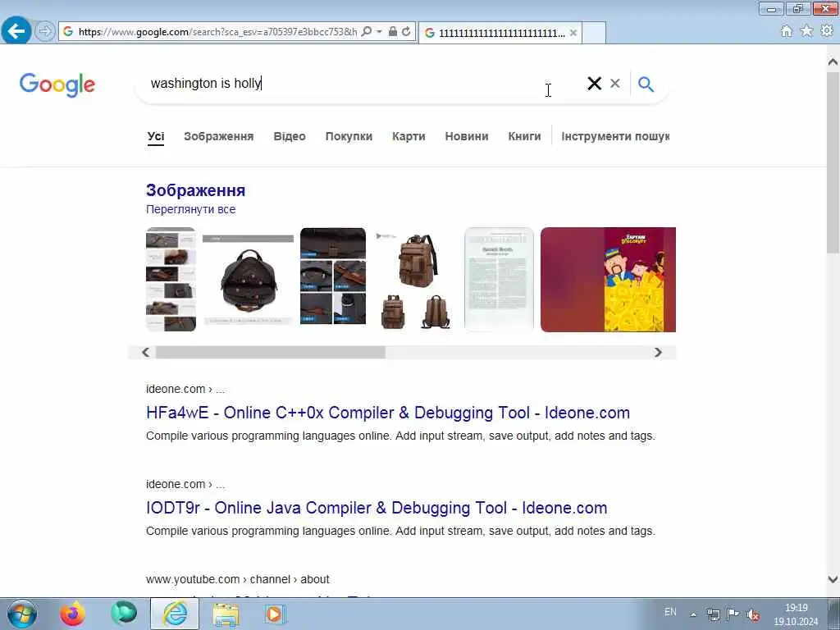Image resolution: width=840 pixels, height=630 pixels.
Task: Go back with the browser Back arrow
Action: [16, 30]
